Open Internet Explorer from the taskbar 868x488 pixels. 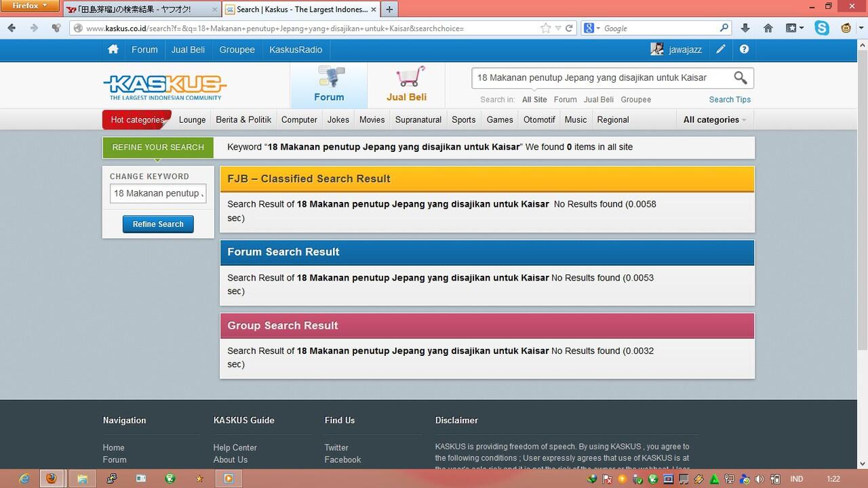coord(24,478)
